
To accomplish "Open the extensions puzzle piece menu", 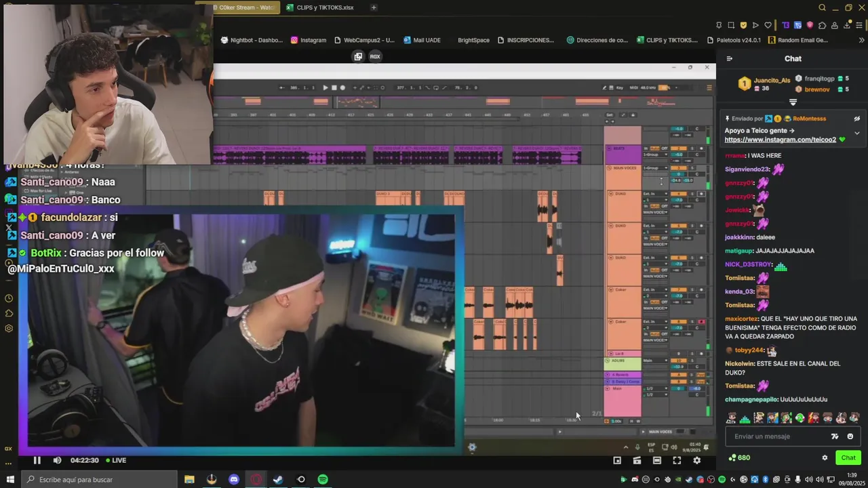I will point(823,25).
